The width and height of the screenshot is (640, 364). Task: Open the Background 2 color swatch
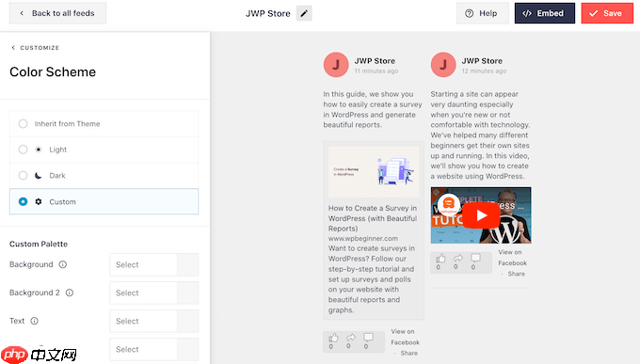click(187, 293)
